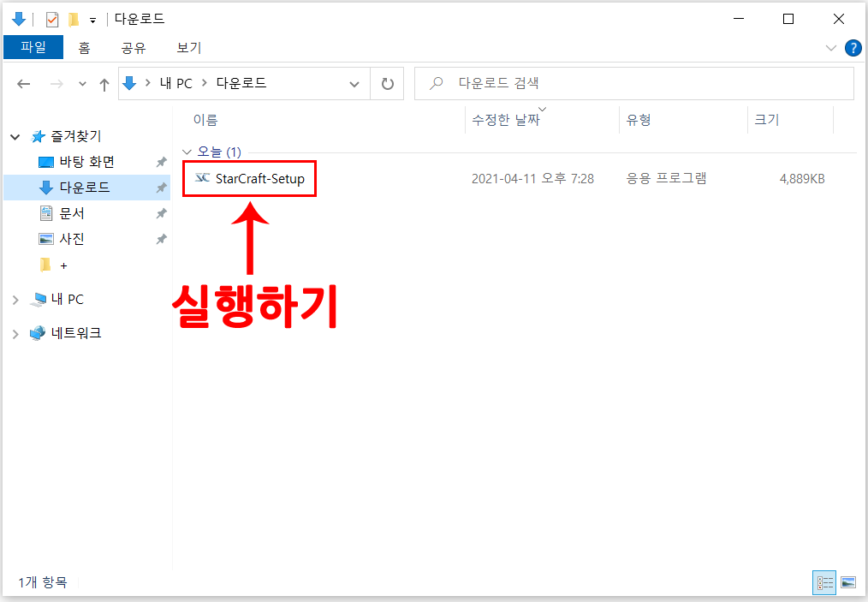Open the recent locations dropdown
868x602 pixels.
coord(82,84)
